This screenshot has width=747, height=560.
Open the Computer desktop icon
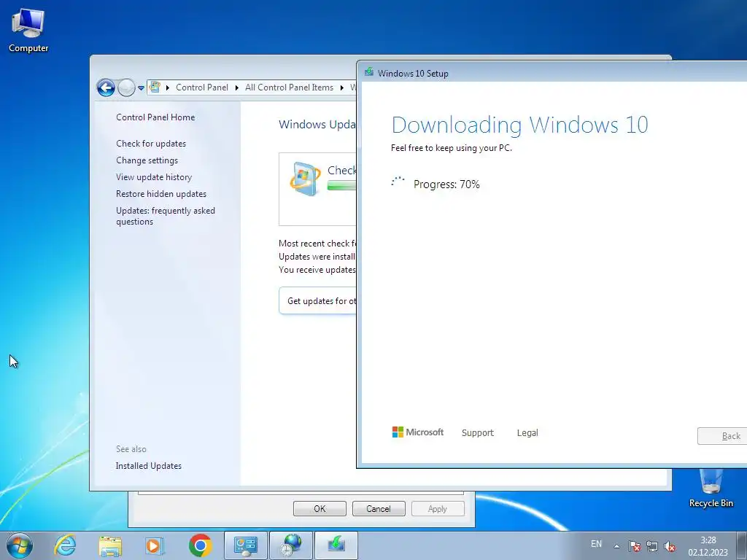point(28,30)
